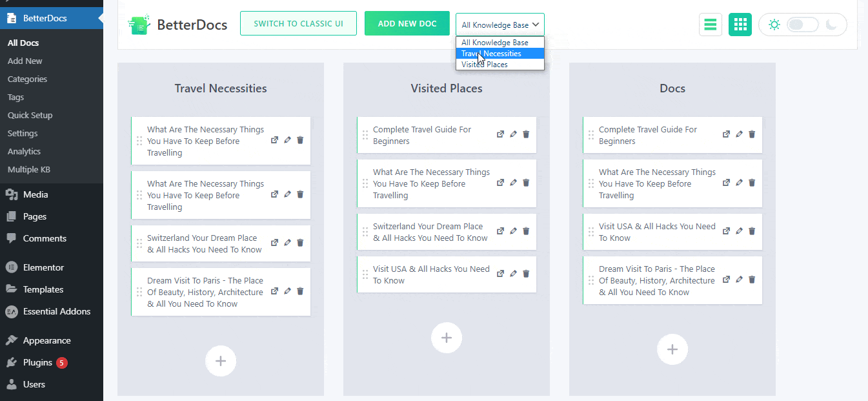Click the Add New Doc button
The height and width of the screenshot is (401, 868).
tap(407, 23)
